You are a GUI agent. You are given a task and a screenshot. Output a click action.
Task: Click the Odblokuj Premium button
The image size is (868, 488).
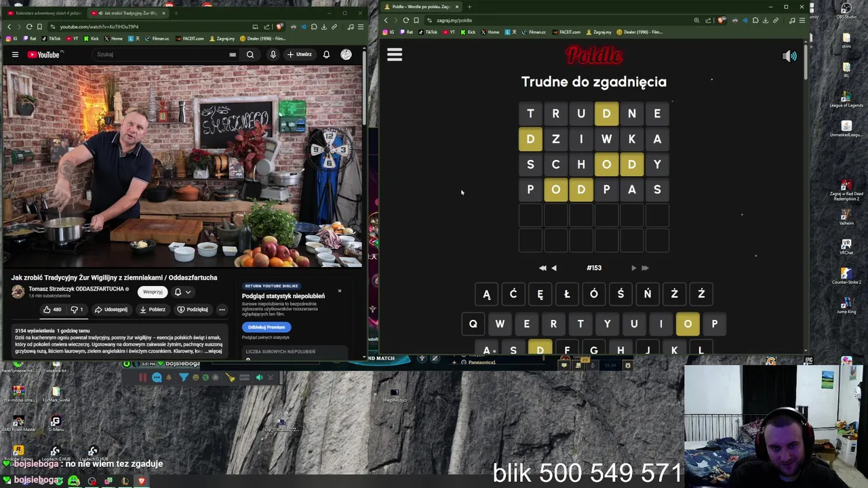(x=267, y=327)
